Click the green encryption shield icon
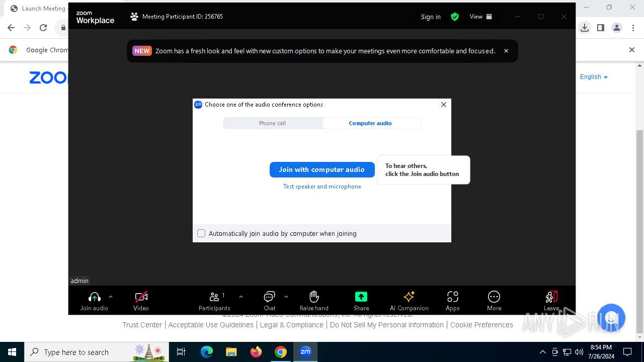Screen dimensions: 644x362 click(x=455, y=17)
